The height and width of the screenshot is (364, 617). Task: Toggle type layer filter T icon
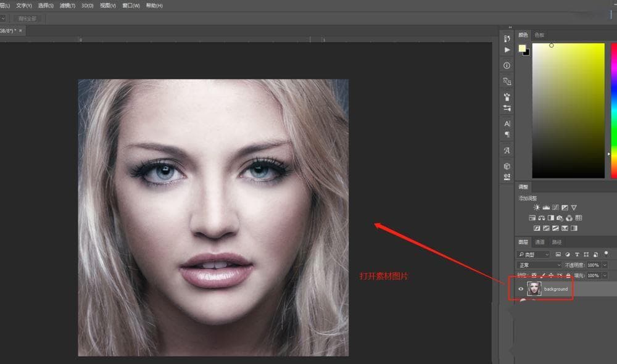point(577,255)
